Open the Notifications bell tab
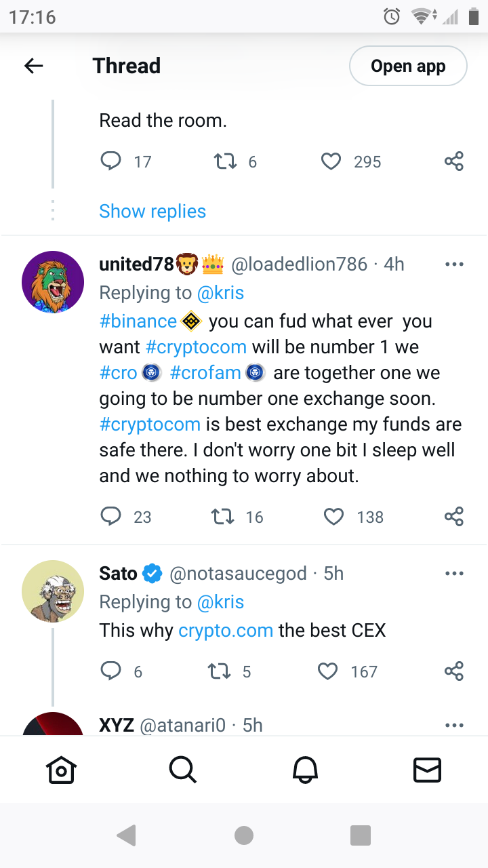 (x=305, y=770)
